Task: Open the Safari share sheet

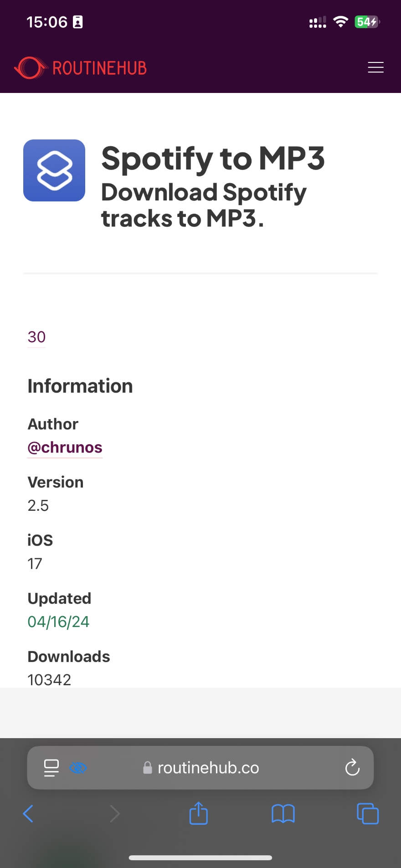Action: pyautogui.click(x=198, y=813)
